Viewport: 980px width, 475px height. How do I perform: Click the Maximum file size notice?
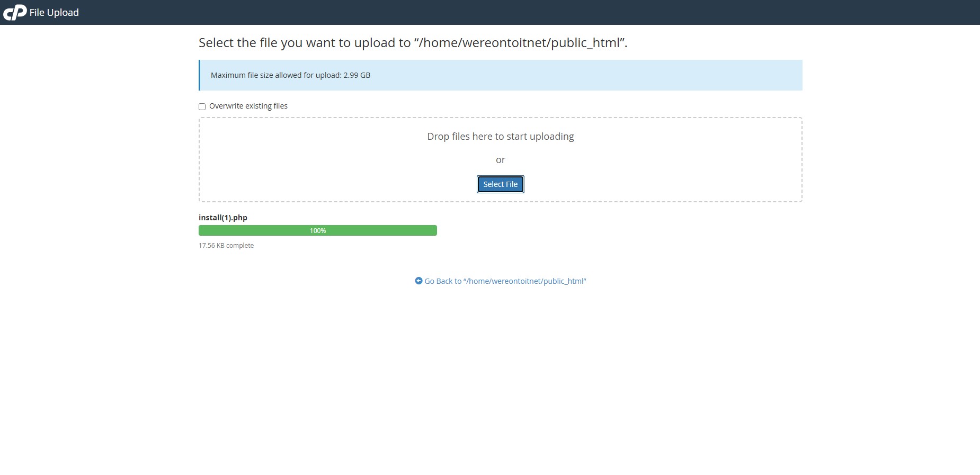point(501,75)
